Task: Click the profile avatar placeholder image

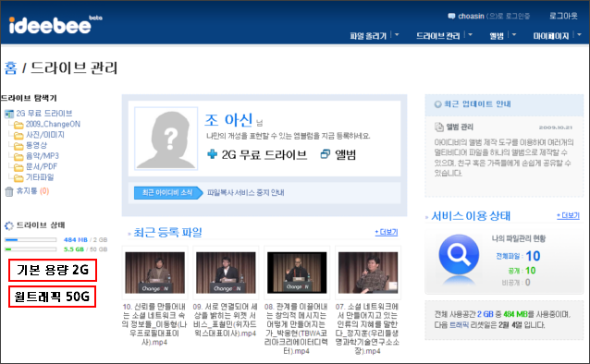Action: click(x=166, y=139)
